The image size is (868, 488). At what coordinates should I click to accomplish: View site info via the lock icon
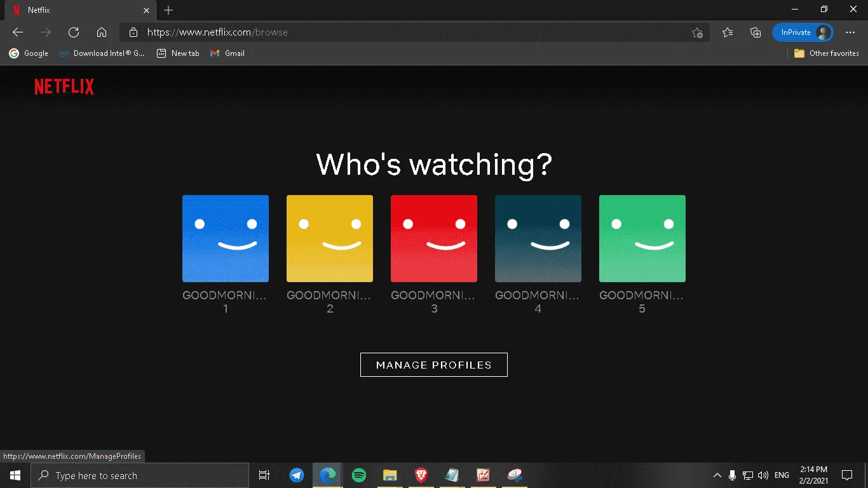pos(133,32)
